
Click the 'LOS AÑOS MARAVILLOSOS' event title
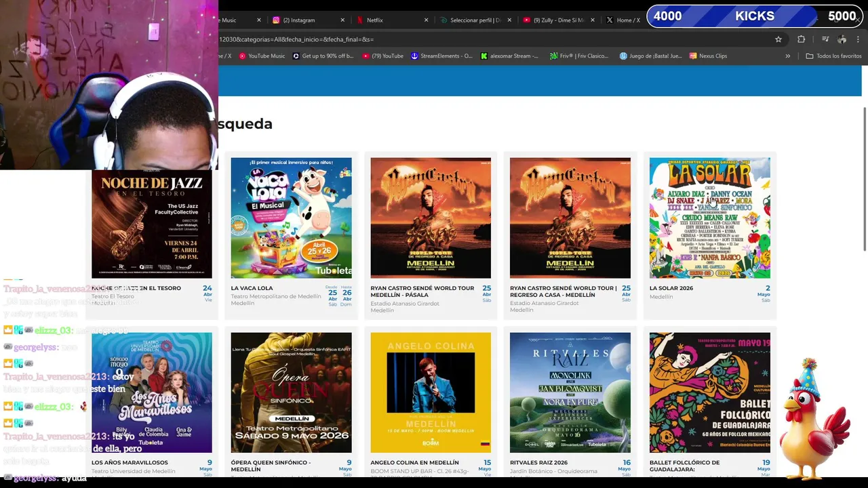130,463
